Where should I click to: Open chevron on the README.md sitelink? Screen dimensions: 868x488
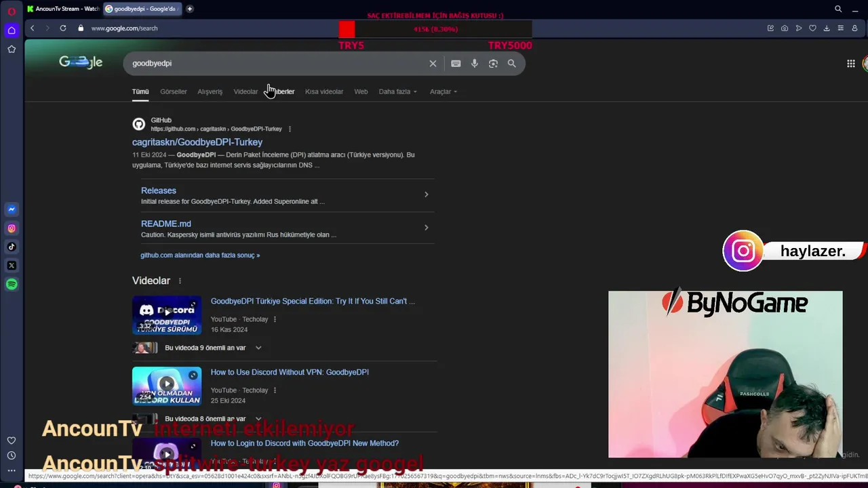point(426,228)
